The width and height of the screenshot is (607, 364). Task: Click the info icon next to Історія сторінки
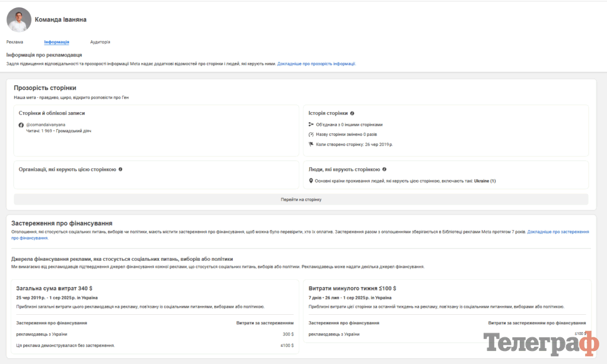[x=352, y=113]
